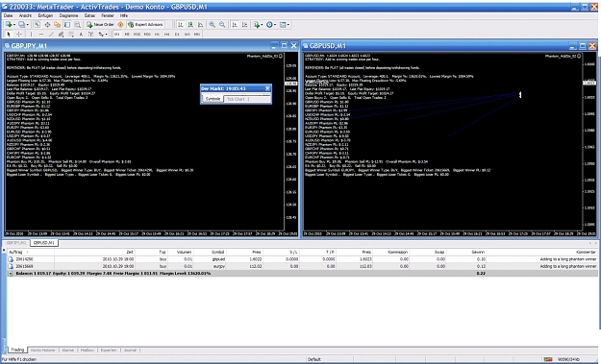Sort orders by Auftrag column header
The height and width of the screenshot is (364, 601).
[x=31, y=252]
